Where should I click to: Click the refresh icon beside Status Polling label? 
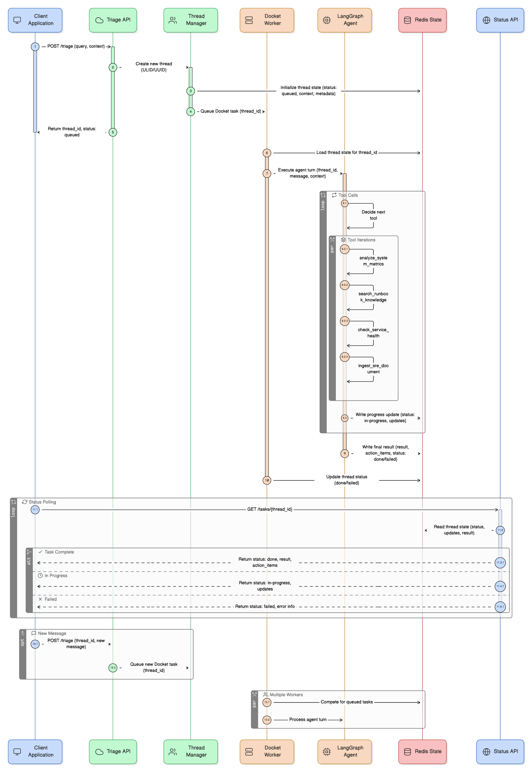25,502
